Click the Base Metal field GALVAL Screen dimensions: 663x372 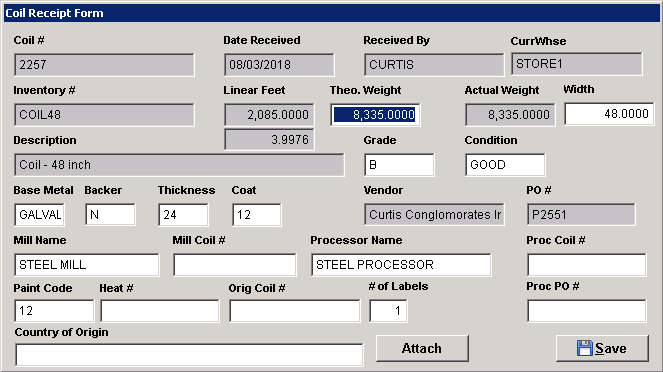40,215
